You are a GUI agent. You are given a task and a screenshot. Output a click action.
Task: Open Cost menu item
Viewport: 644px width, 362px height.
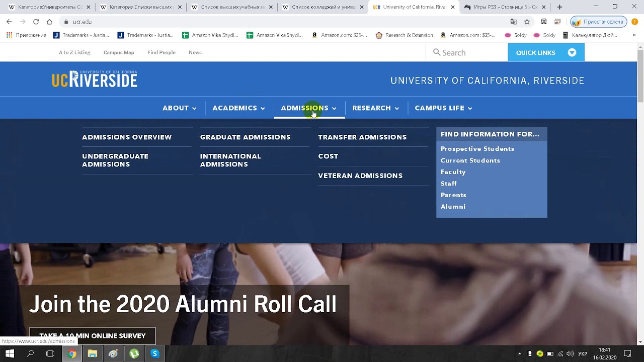(x=328, y=156)
